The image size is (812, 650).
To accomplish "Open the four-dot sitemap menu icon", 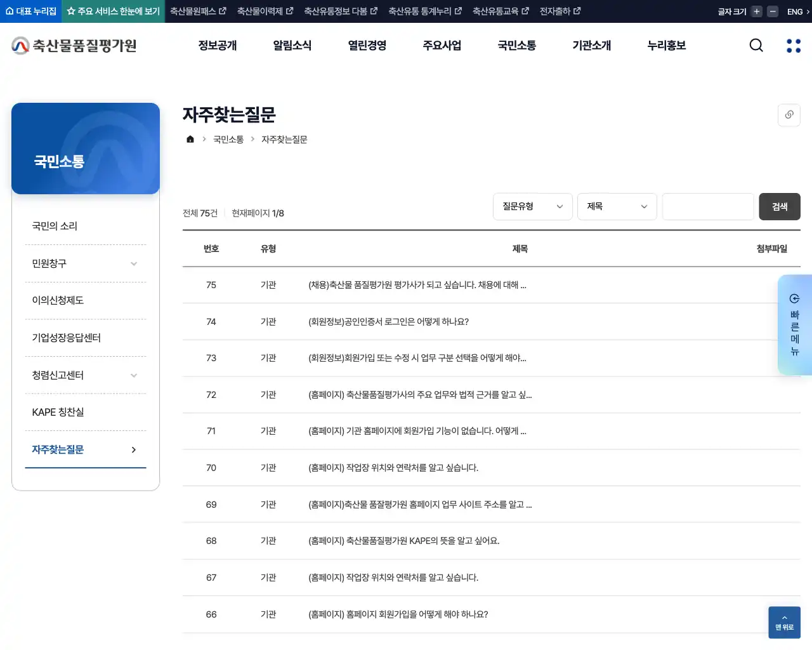I will 794,46.
